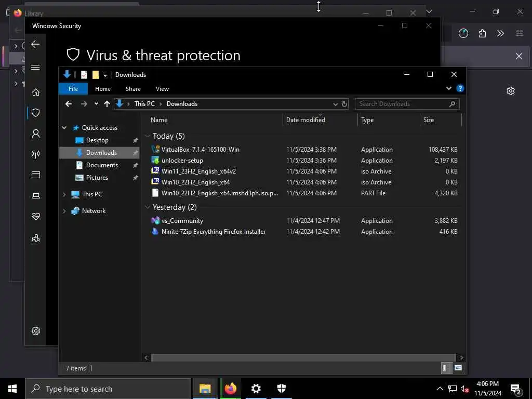Click This PC in the address breadcrumb
This screenshot has height=399, width=532.
[144, 104]
